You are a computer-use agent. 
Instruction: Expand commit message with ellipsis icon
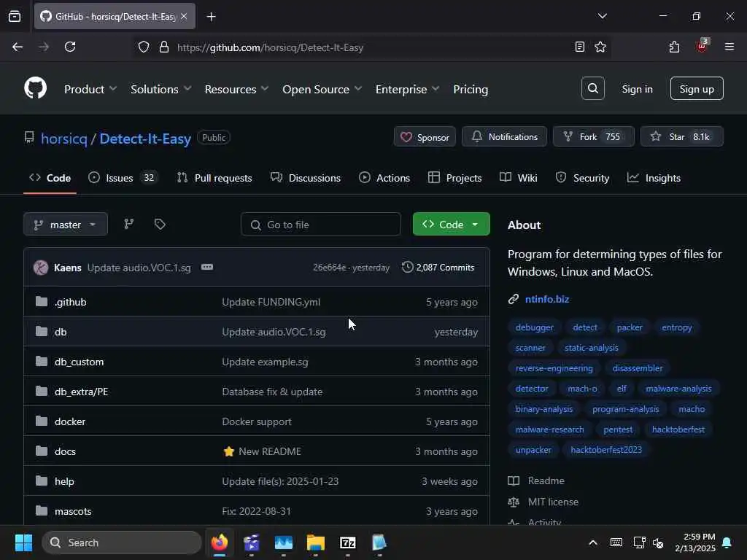[x=206, y=267]
